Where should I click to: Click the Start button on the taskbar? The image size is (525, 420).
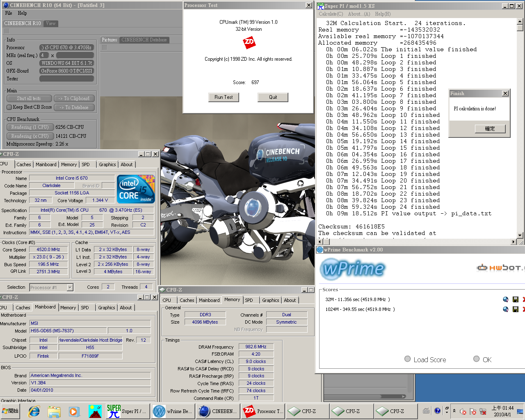pos(11,411)
